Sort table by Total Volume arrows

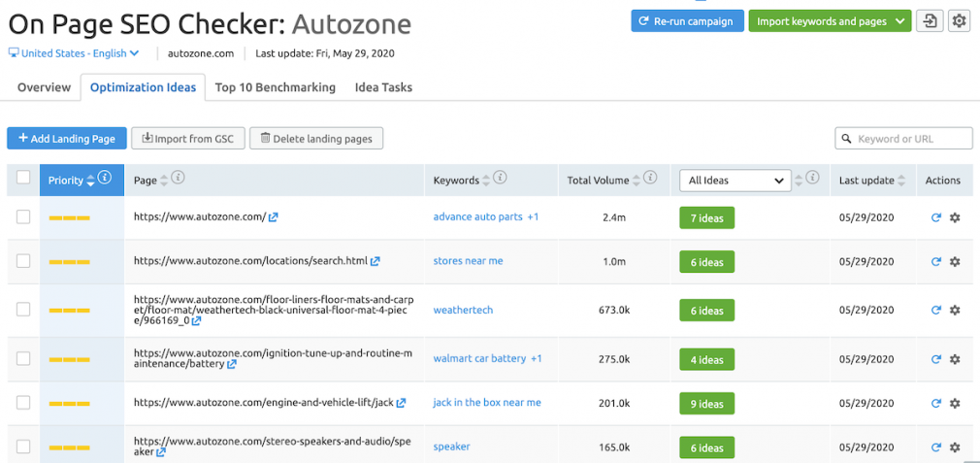[637, 181]
